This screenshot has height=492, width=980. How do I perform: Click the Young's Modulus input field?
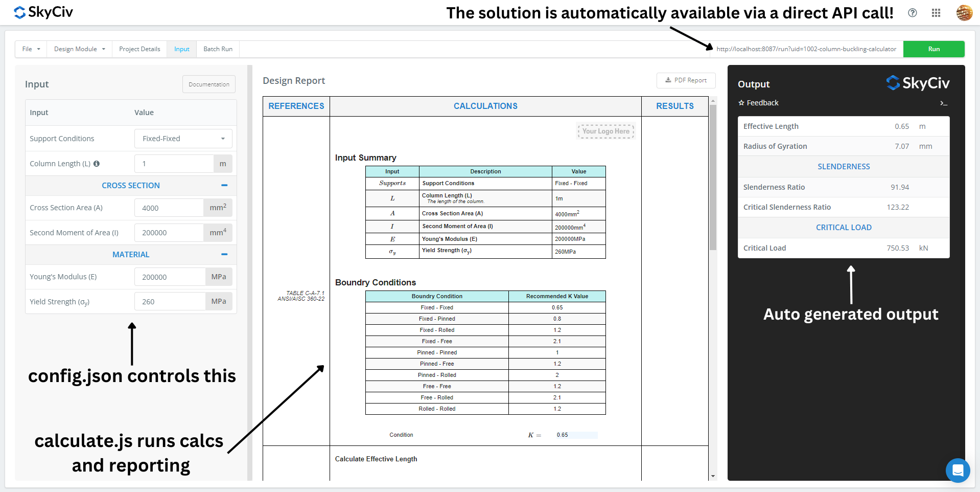point(170,277)
